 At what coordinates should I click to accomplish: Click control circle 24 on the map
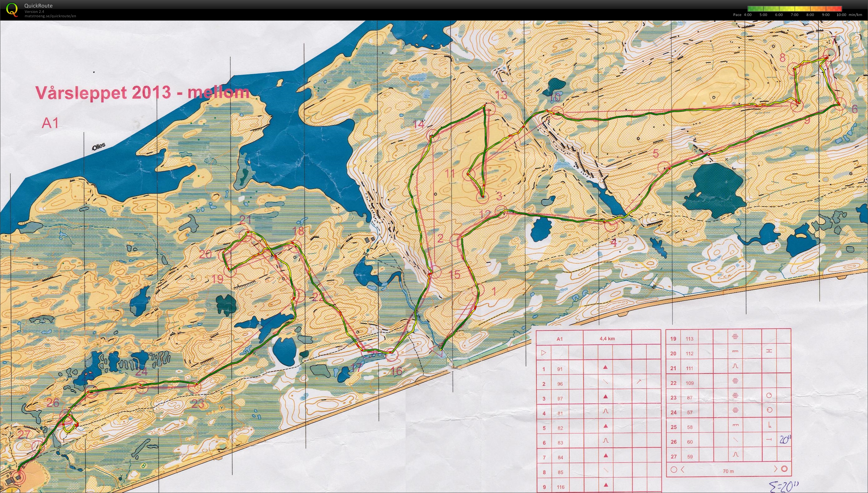[x=142, y=388]
